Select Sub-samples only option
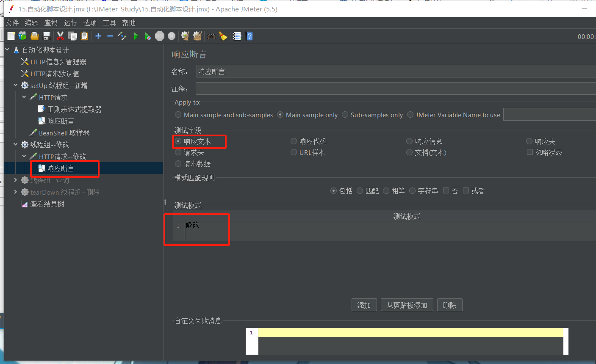 (372, 115)
